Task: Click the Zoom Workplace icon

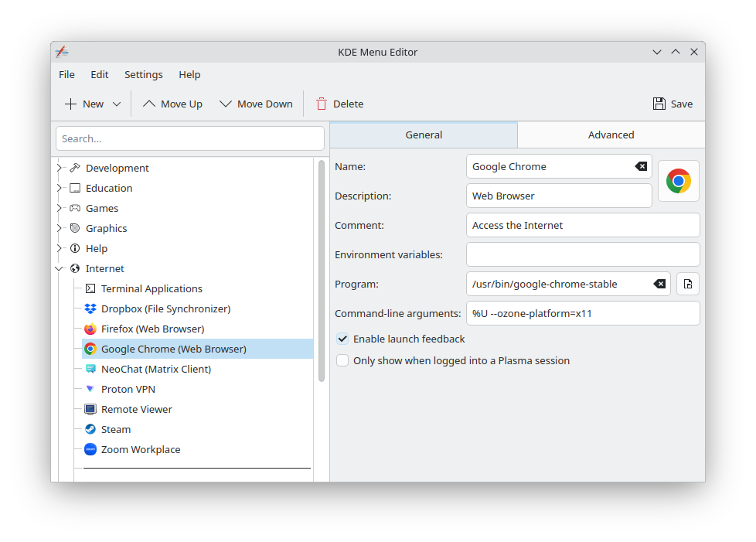Action: pyautogui.click(x=90, y=449)
